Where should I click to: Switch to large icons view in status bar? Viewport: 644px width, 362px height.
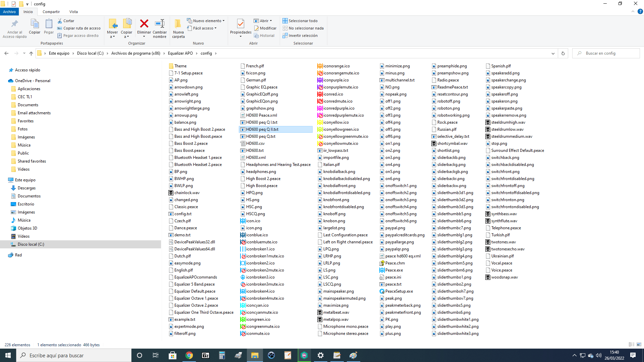click(x=639, y=345)
